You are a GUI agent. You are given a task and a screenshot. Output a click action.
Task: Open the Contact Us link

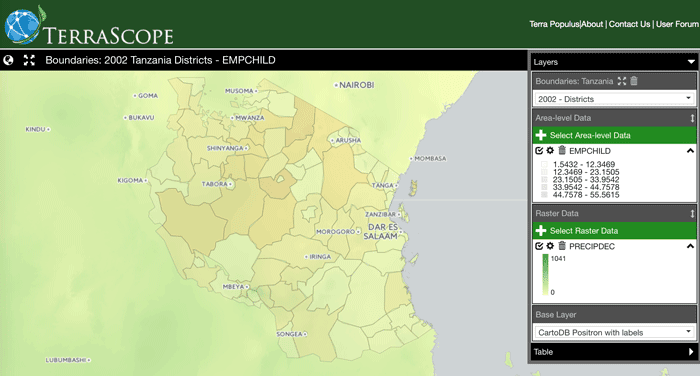(629, 24)
